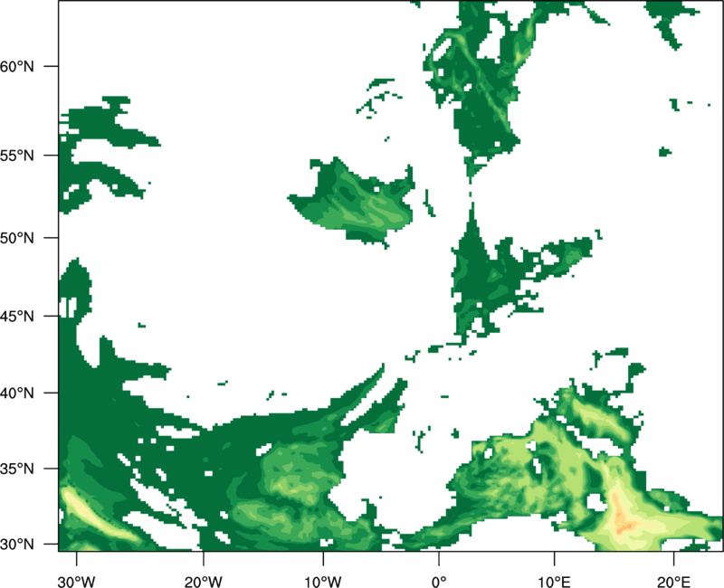This screenshot has width=724, height=588.
Task: Click the 60°N latitude label
Action: pos(17,66)
